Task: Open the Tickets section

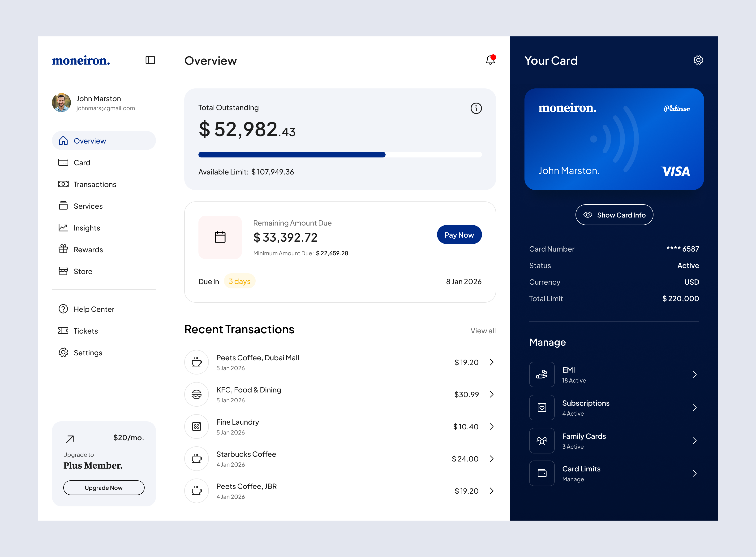Action: point(85,331)
